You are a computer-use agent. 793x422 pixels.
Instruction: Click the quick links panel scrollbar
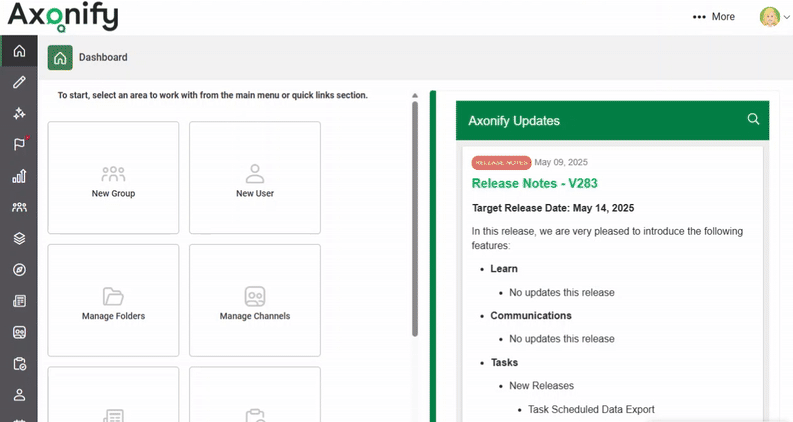415,220
